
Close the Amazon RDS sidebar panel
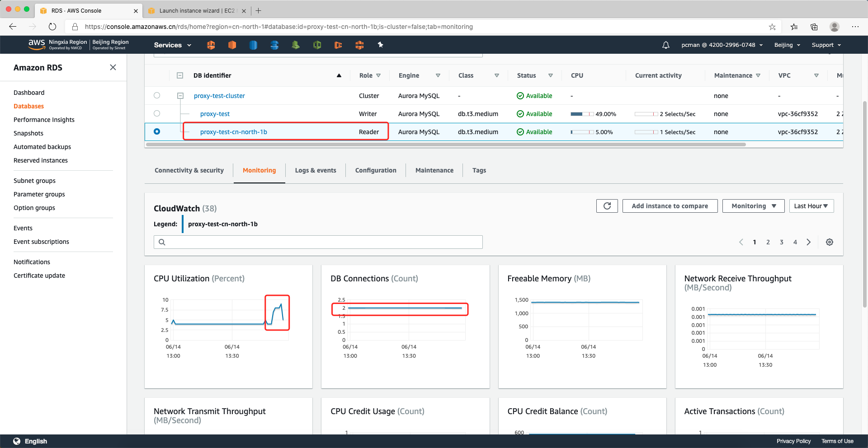click(113, 67)
